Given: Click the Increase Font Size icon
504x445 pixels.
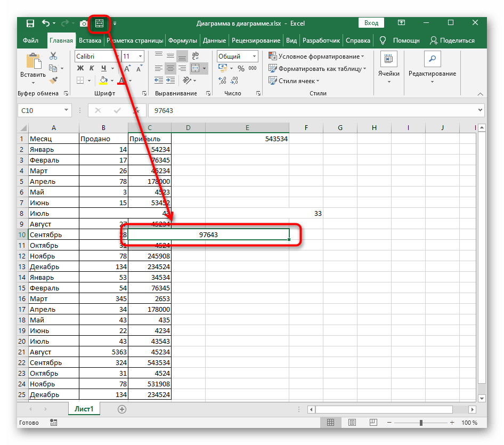Looking at the screenshot, I should coord(127,68).
